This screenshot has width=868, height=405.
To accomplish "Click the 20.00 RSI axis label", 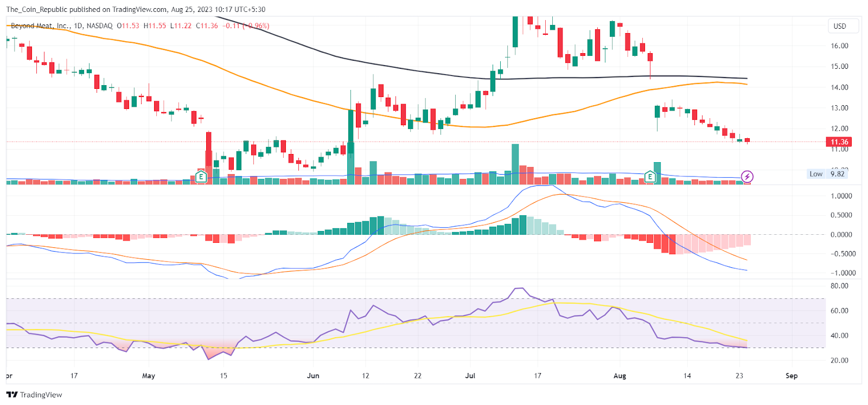I will click(840, 361).
